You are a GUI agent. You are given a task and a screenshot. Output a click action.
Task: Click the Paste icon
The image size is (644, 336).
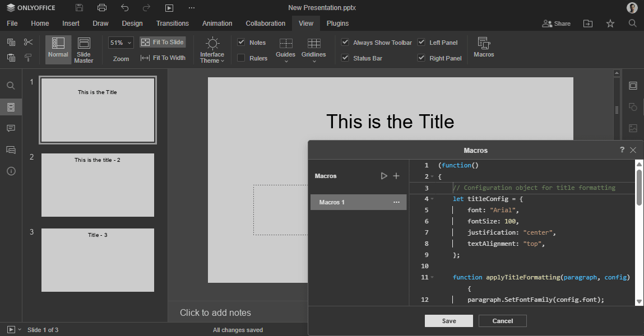[x=11, y=58]
